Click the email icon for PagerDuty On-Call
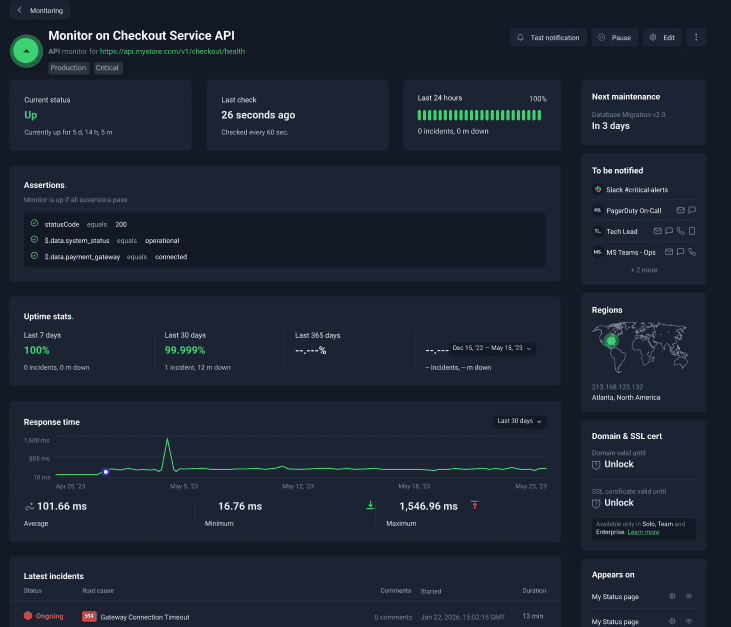The width and height of the screenshot is (731, 627). click(x=680, y=210)
